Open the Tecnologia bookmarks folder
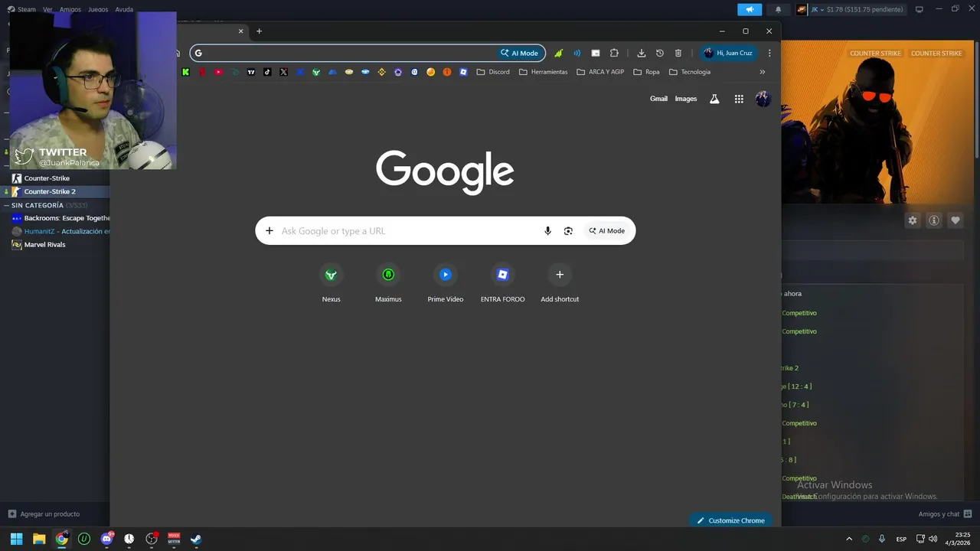 click(x=690, y=72)
